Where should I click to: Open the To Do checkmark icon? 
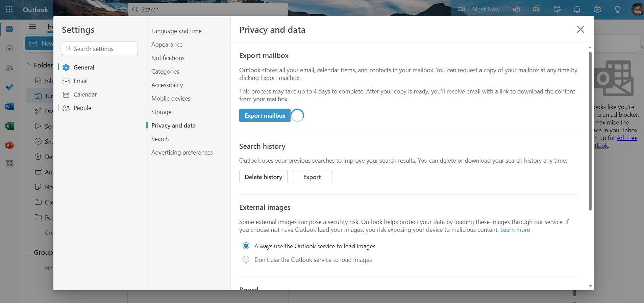(9, 87)
